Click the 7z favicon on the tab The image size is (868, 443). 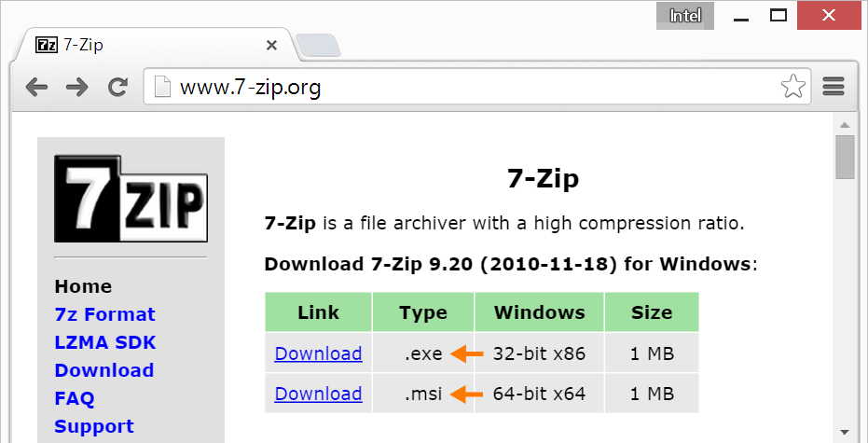click(x=46, y=45)
